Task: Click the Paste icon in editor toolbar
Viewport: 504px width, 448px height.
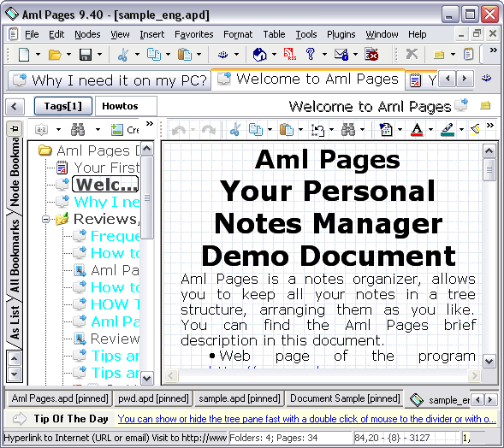Action: click(287, 129)
